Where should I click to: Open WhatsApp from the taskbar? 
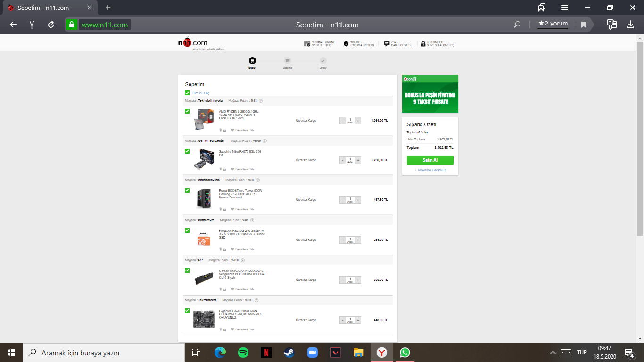405,353
